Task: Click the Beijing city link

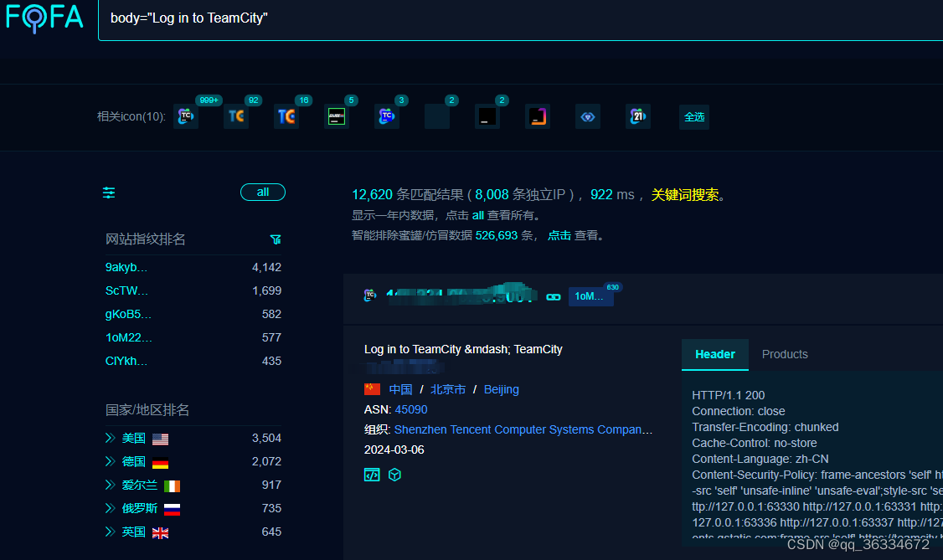Action: click(502, 389)
